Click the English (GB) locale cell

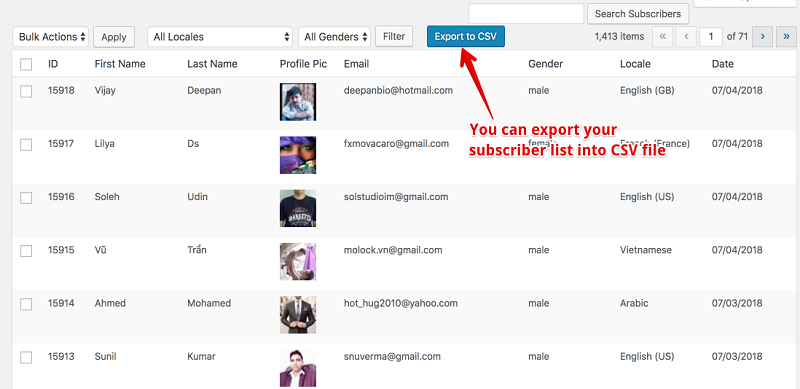(647, 91)
